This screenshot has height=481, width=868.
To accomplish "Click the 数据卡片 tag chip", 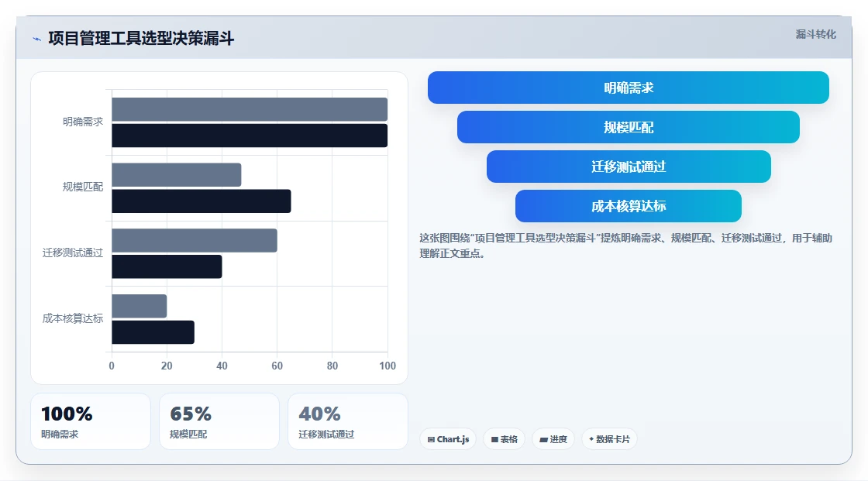I will click(x=609, y=439).
